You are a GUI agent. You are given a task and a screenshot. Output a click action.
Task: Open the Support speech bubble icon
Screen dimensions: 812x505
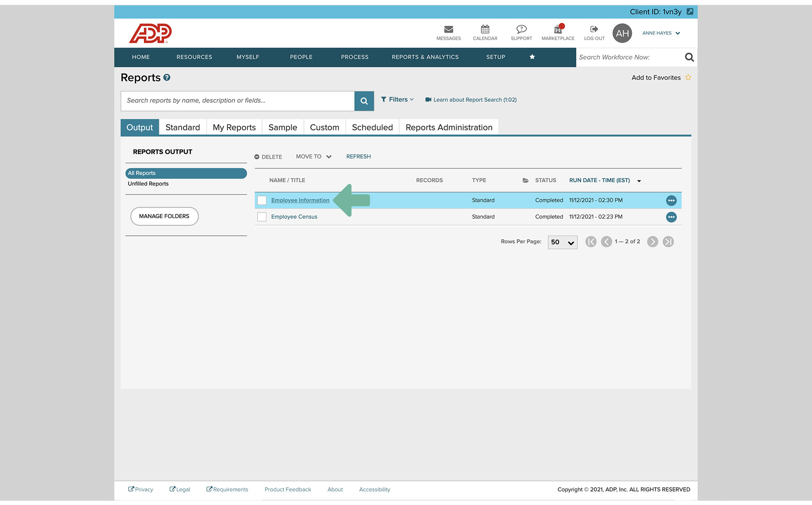click(x=521, y=29)
